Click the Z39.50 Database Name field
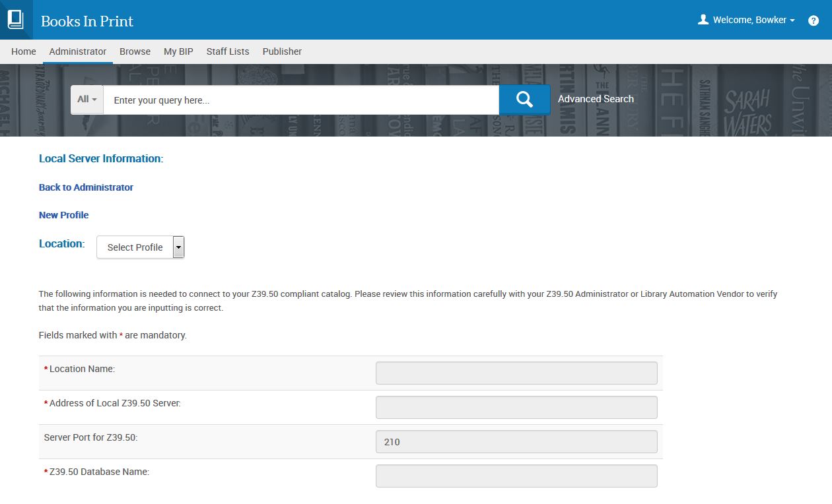This screenshot has width=832, height=504. pyautogui.click(x=516, y=476)
